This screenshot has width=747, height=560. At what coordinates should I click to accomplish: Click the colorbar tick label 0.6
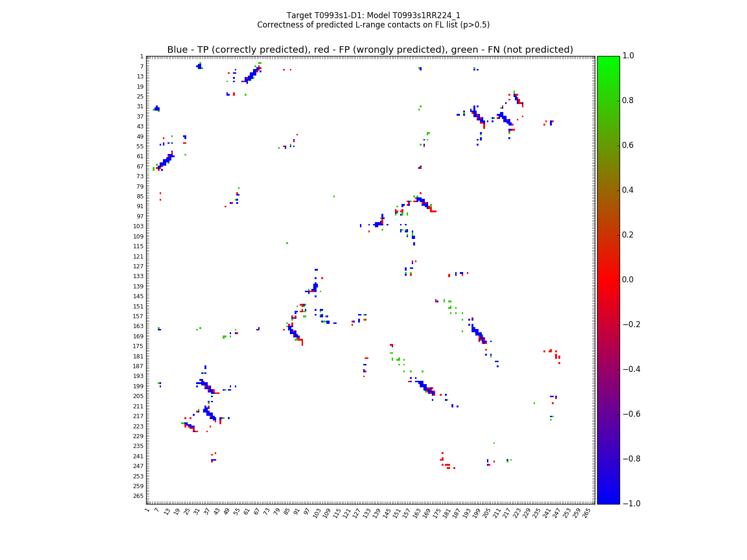(x=628, y=145)
